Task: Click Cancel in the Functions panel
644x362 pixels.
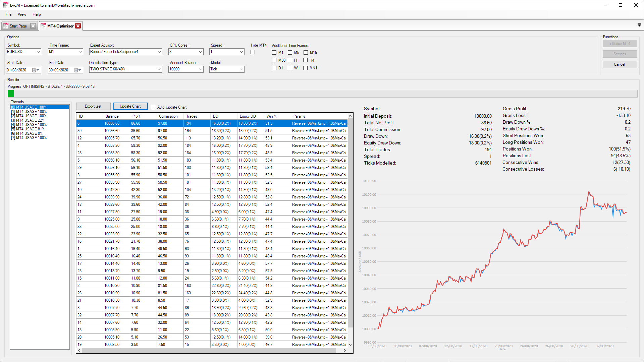Action: 620,64
